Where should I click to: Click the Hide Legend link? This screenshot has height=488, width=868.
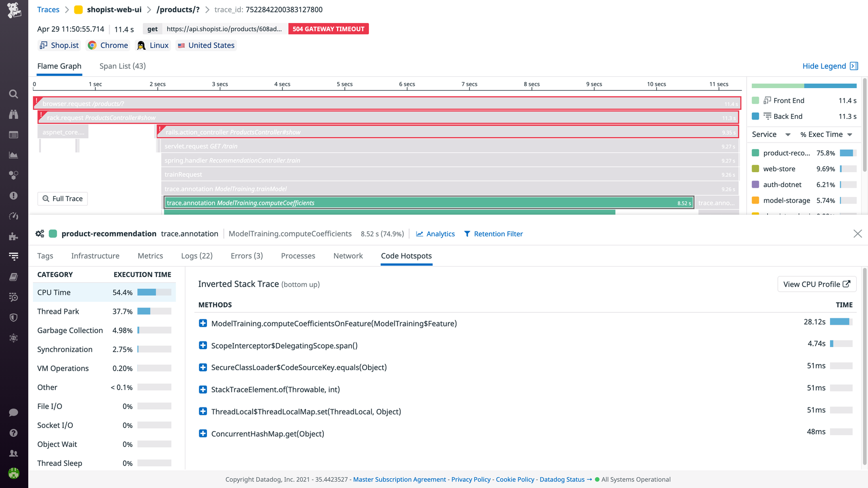point(825,66)
